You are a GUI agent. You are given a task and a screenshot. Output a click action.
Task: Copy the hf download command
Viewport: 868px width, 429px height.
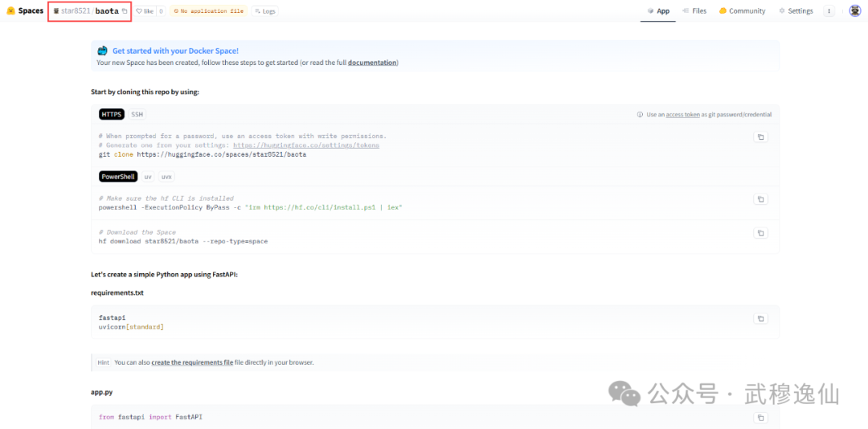(760, 233)
